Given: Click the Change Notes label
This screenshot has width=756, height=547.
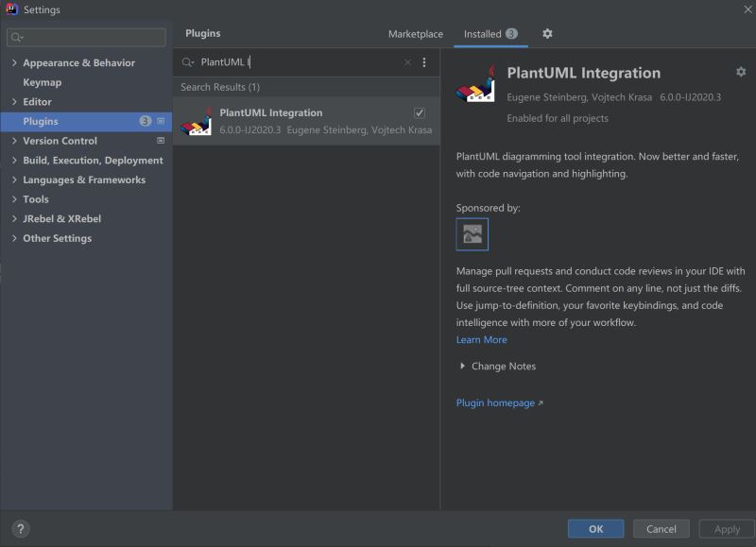Looking at the screenshot, I should click(x=504, y=367).
